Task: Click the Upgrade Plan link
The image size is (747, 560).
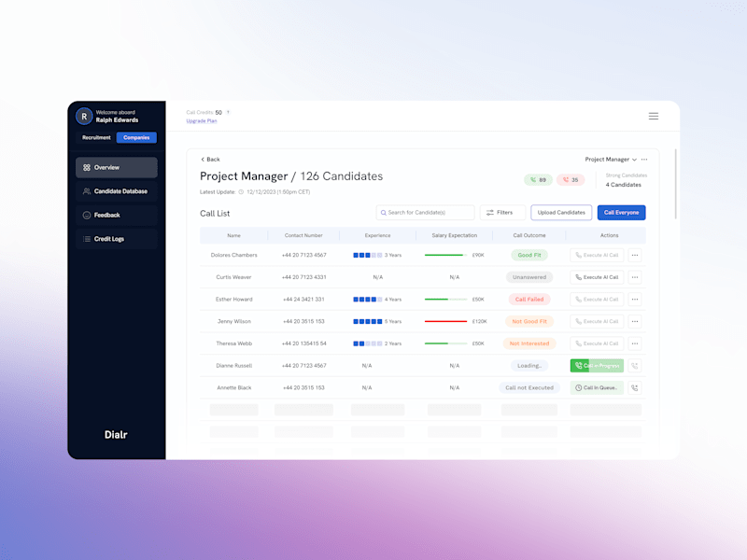Action: [x=202, y=121]
